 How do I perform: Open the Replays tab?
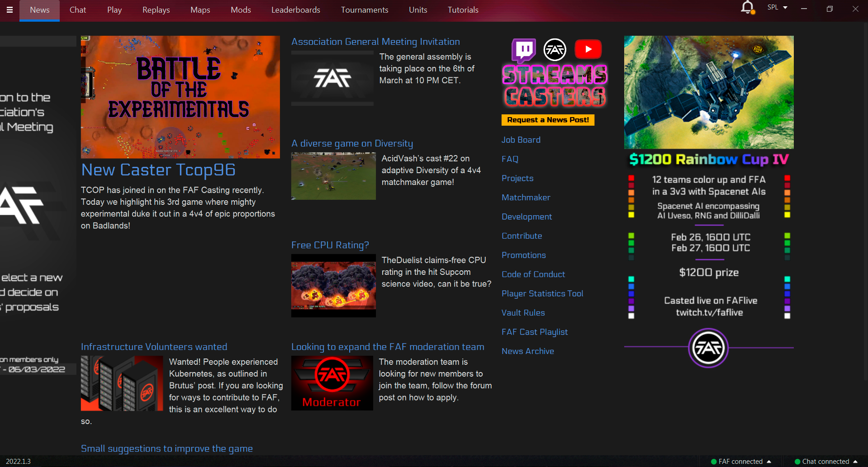click(156, 10)
